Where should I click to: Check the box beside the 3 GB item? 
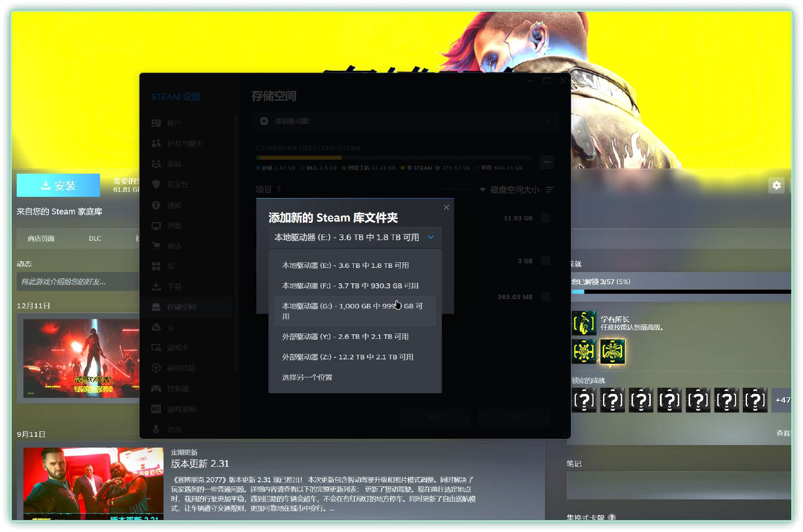545,261
